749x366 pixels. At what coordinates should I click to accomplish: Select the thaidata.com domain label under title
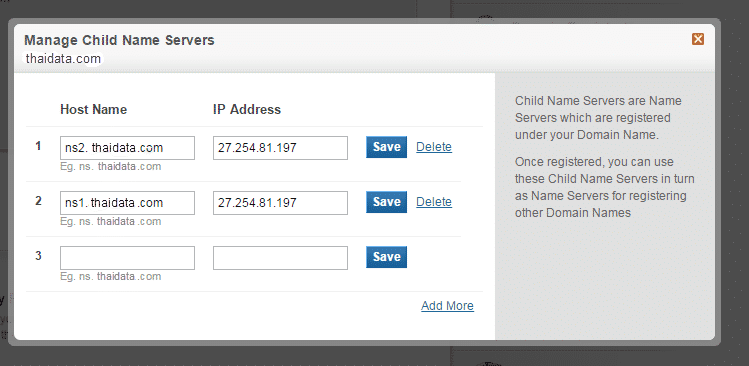63,59
